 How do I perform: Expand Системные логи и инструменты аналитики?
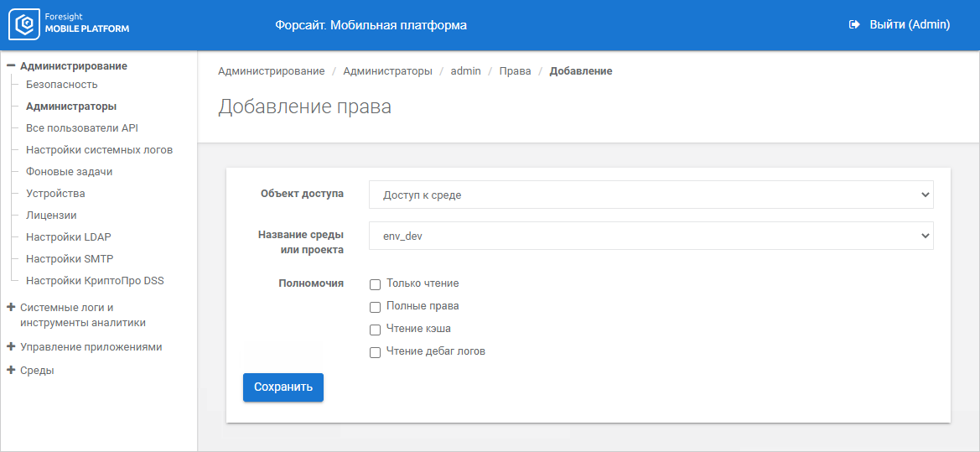[x=11, y=308]
